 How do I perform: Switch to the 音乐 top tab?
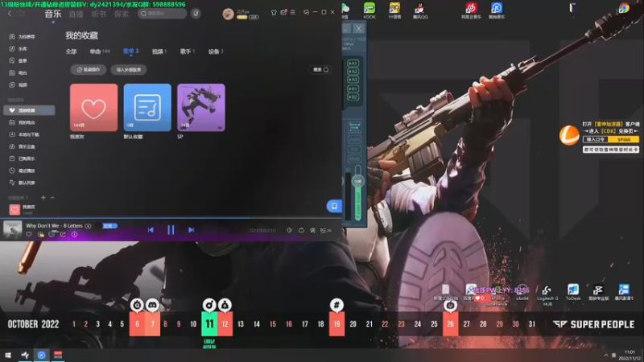pyautogui.click(x=53, y=14)
